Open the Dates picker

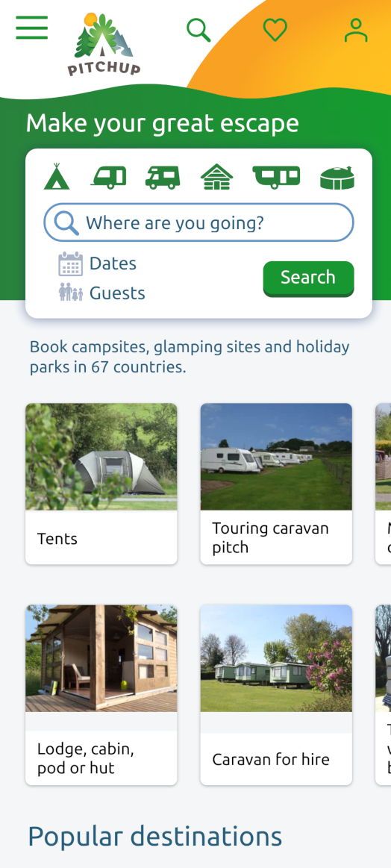point(98,263)
